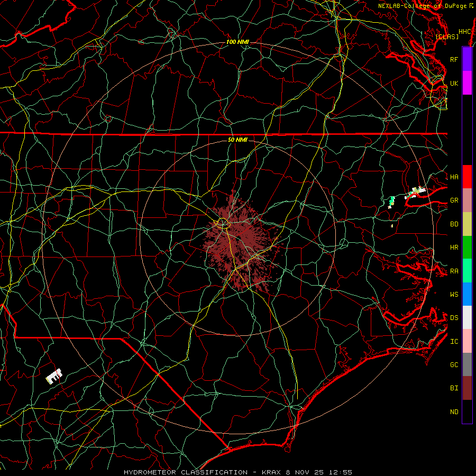The height and width of the screenshot is (476, 476).
Task: Click the UK legend label
Action: (454, 83)
